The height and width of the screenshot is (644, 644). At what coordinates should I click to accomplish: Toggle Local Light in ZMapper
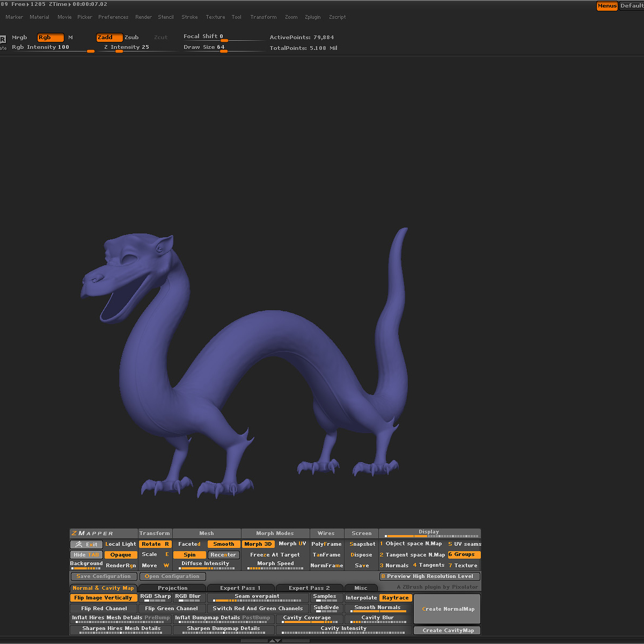121,544
